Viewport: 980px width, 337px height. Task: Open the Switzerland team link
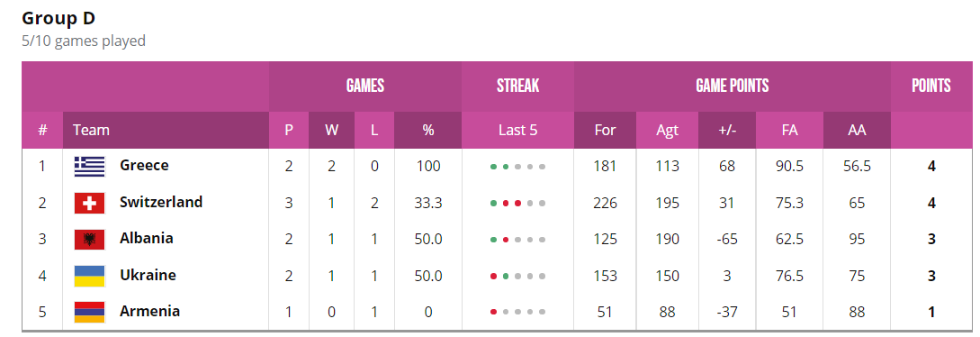pos(161,202)
